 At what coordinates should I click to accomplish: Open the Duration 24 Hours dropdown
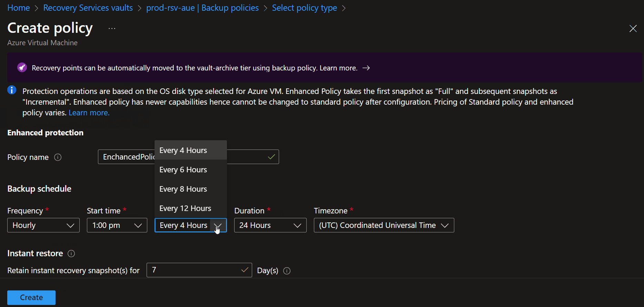click(x=270, y=225)
